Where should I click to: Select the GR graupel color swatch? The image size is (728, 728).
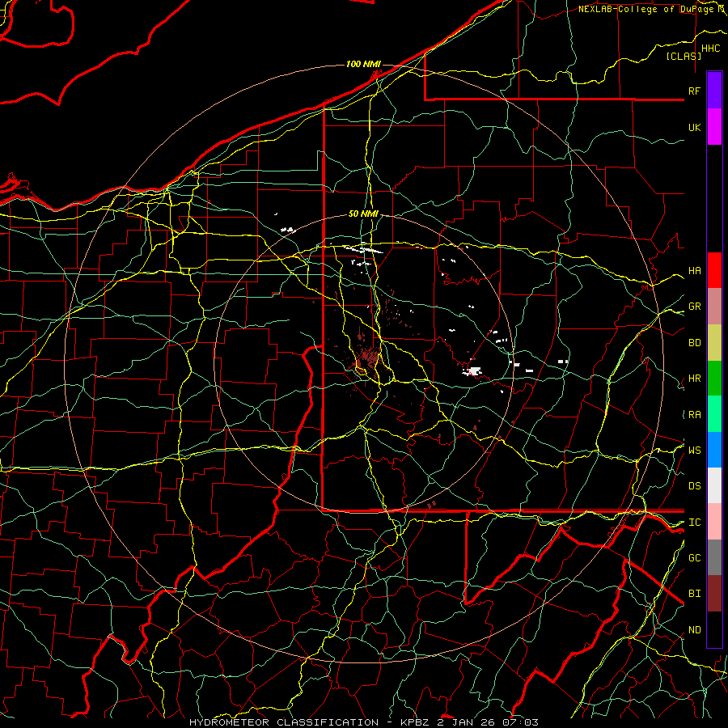714,306
